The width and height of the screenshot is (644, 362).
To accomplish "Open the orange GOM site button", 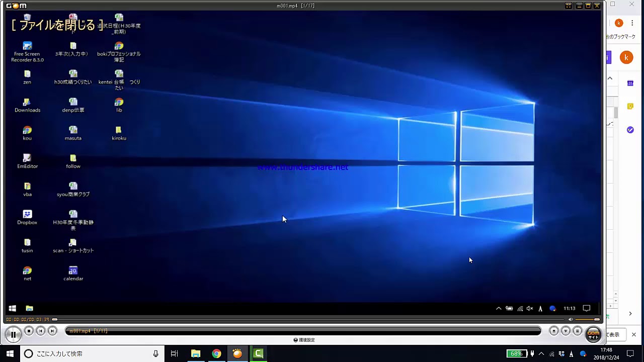I will 593,334.
